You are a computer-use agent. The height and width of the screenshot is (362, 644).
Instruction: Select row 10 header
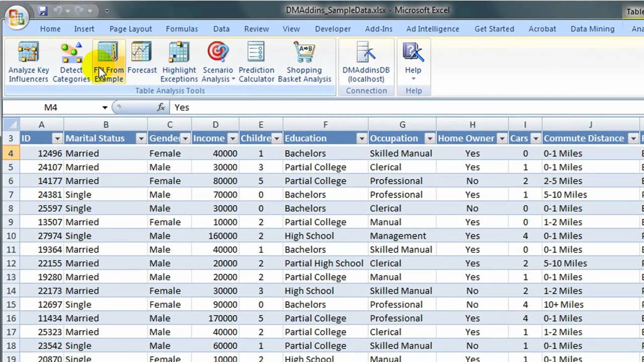pyautogui.click(x=11, y=236)
